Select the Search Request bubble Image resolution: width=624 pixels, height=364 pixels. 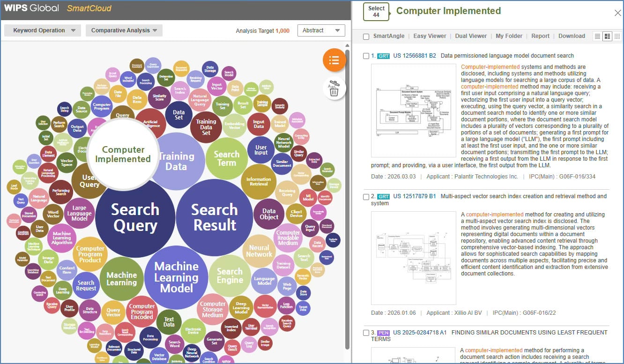pyautogui.click(x=86, y=285)
